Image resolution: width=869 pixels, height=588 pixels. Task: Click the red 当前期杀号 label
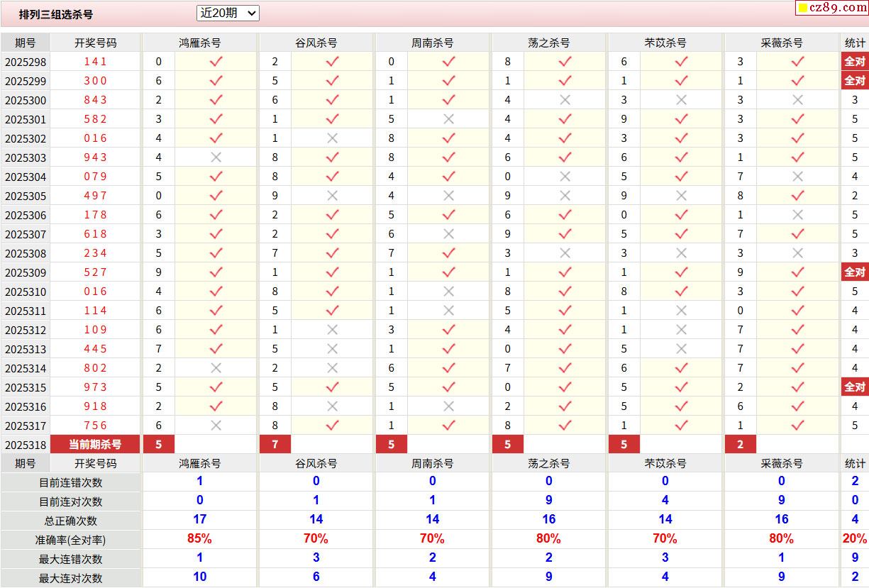coord(95,445)
